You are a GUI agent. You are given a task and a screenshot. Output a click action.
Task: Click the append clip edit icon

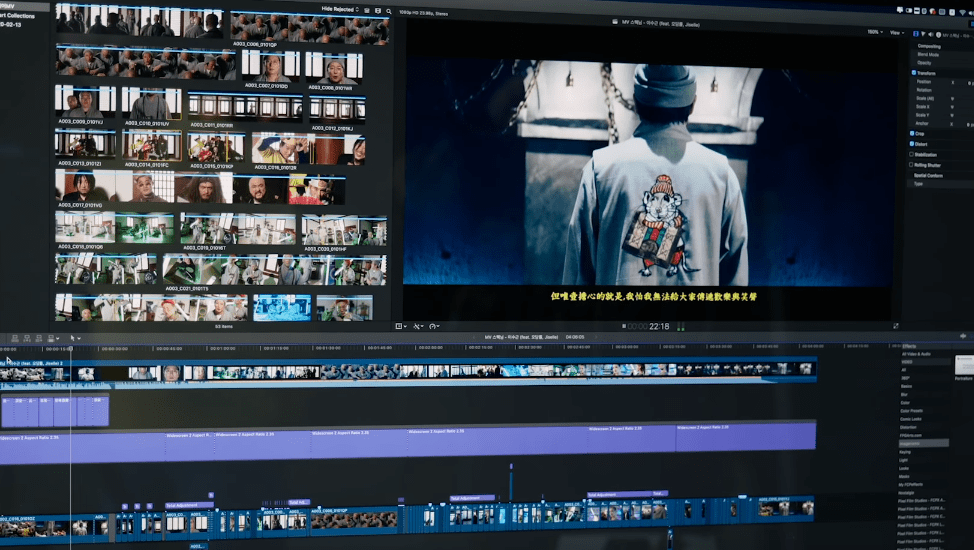39,338
